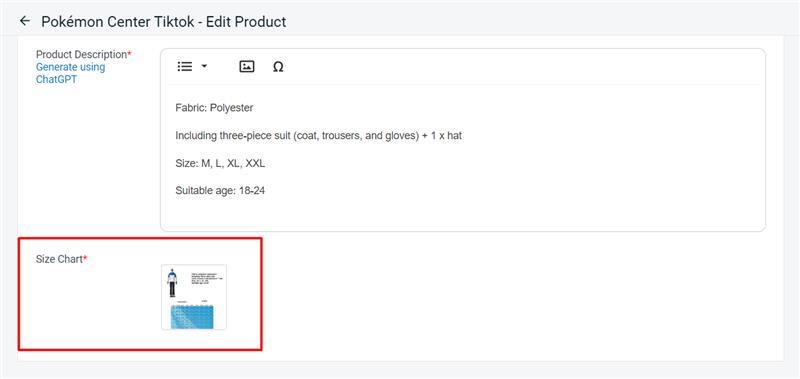Place cursor in the three-piece suit line
Screen dimensions: 800x379
pos(318,136)
